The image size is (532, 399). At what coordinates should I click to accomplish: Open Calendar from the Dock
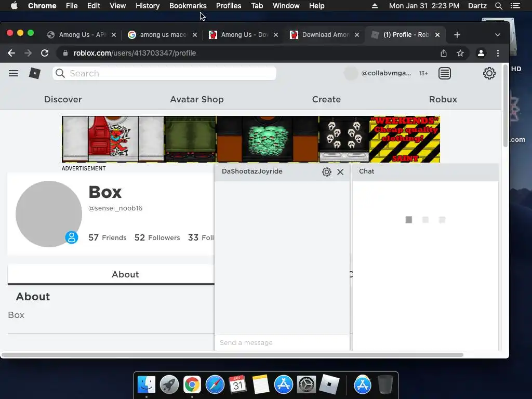[x=237, y=385]
